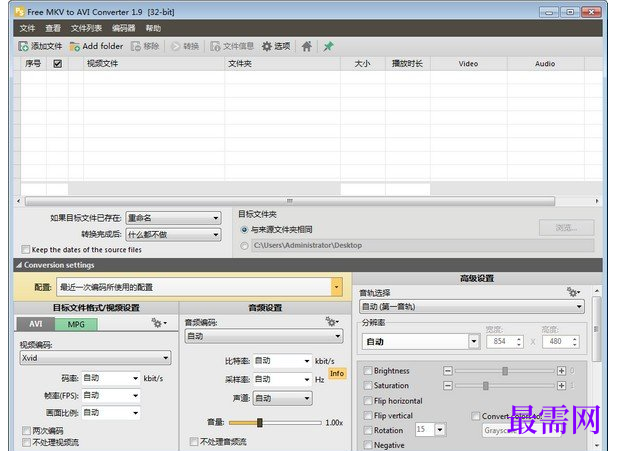This screenshot has height=451, width=619.
Task: Open 转换完成后 dropdown (什么都不做)
Action: pyautogui.click(x=173, y=235)
